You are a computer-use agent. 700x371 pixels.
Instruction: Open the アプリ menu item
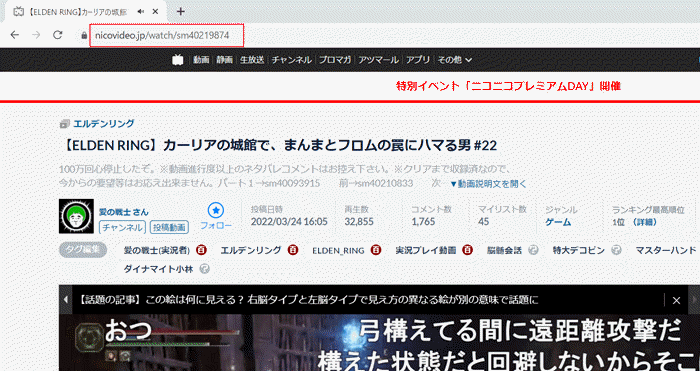pos(418,60)
